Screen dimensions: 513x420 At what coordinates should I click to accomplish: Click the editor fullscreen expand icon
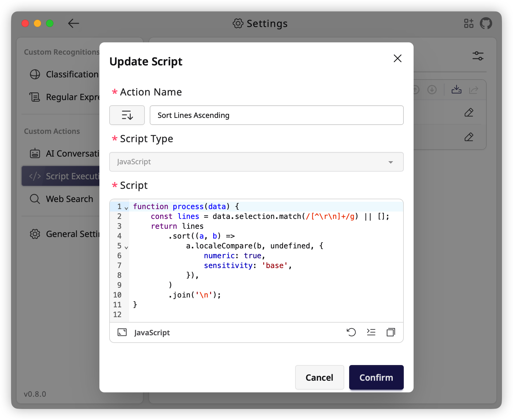(122, 332)
